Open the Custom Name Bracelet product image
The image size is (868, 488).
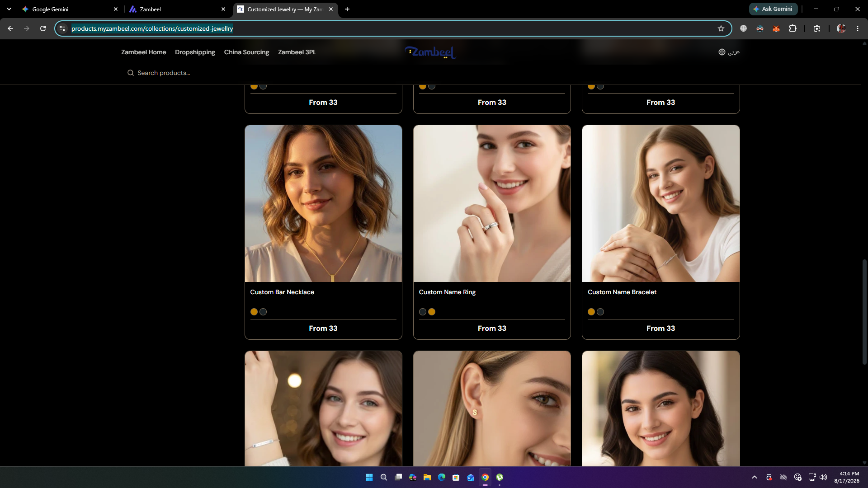660,203
